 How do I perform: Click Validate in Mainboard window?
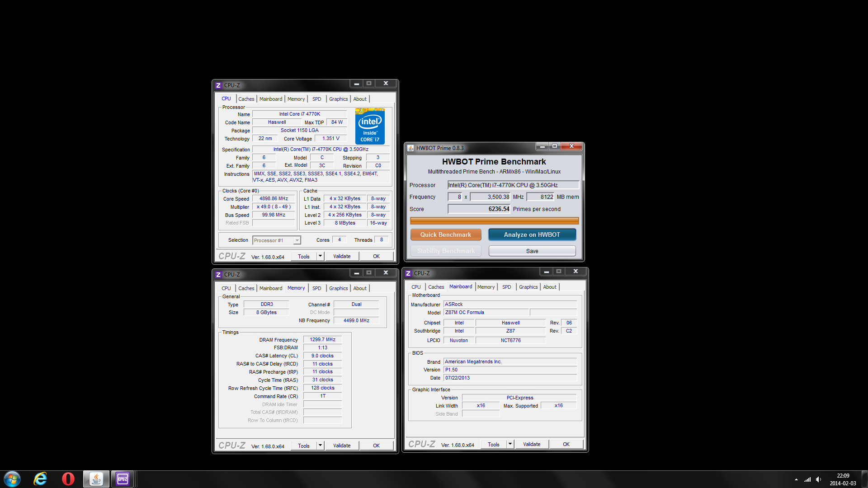click(x=532, y=444)
